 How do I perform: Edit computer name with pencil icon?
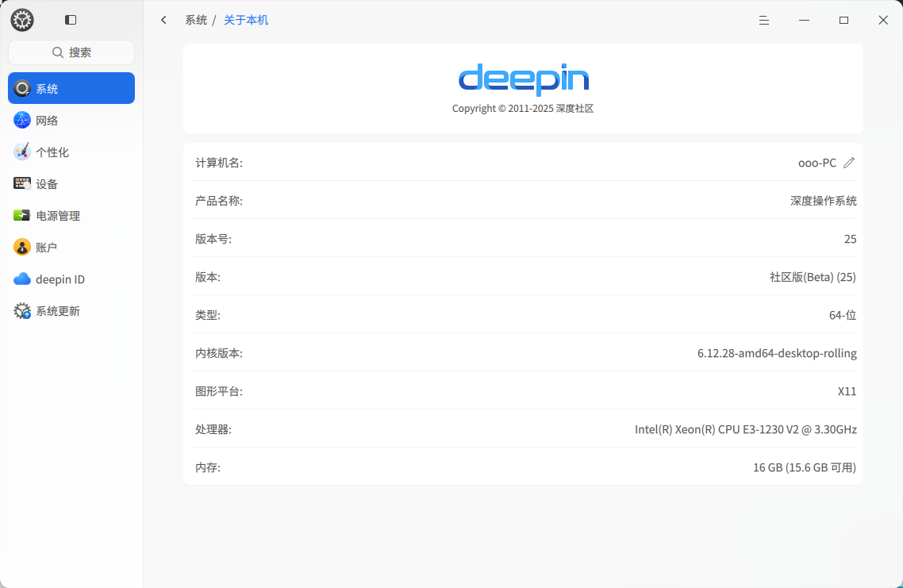pos(849,163)
